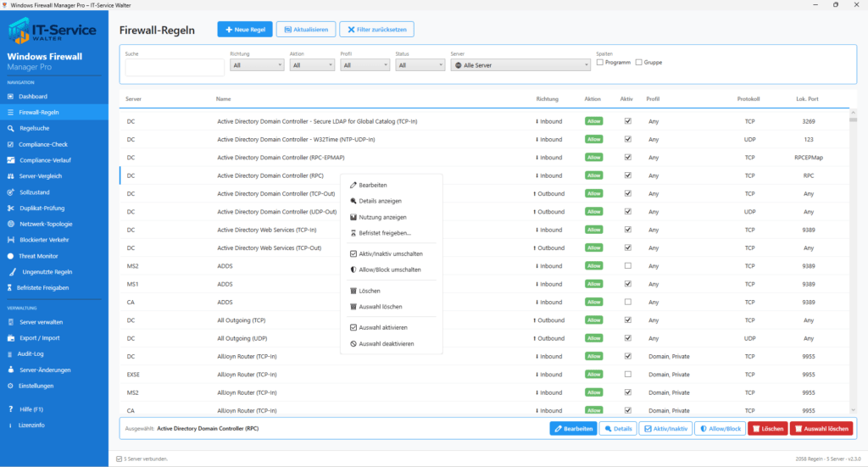Focus the Suche input field
The image size is (868, 467).
pos(175,67)
